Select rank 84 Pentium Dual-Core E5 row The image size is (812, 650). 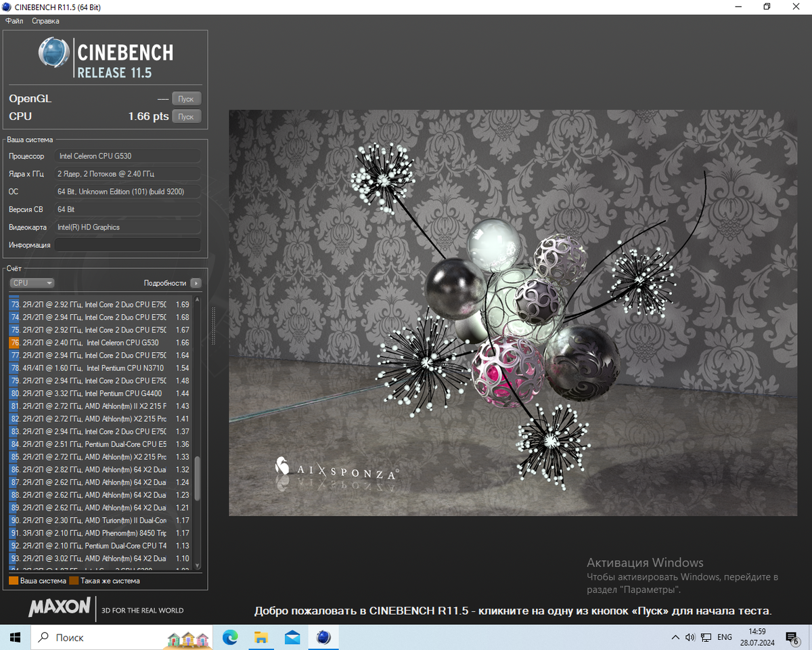pos(101,444)
